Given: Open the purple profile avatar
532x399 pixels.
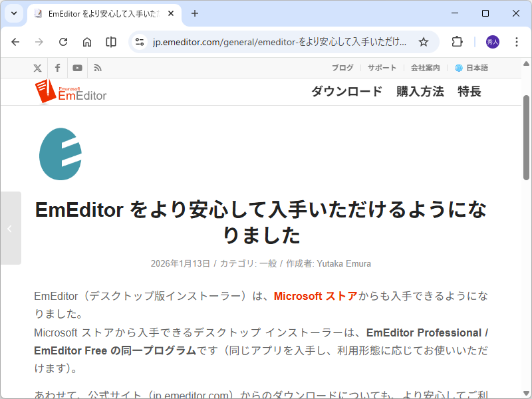Looking at the screenshot, I should click(x=493, y=42).
